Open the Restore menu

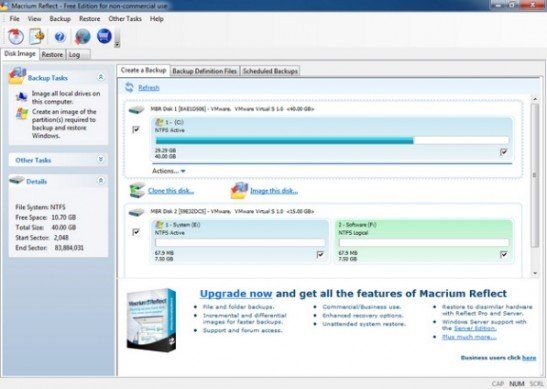coord(90,18)
